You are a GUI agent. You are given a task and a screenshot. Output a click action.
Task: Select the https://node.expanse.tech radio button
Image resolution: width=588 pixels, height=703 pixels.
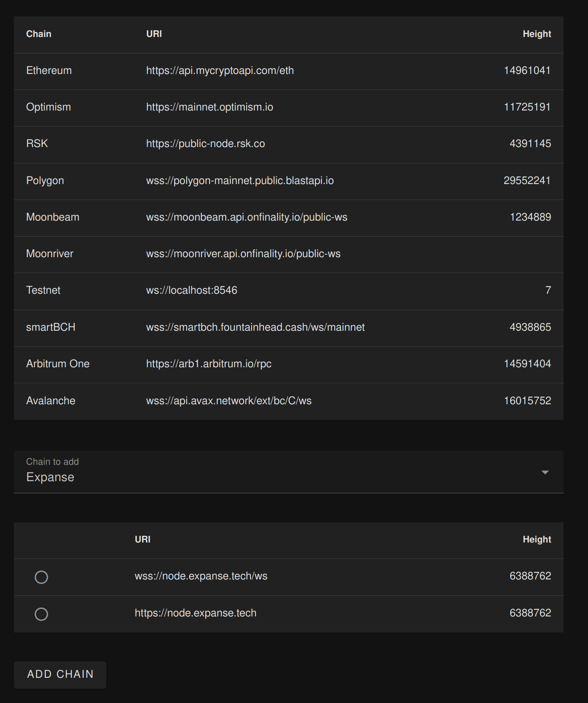(41, 614)
